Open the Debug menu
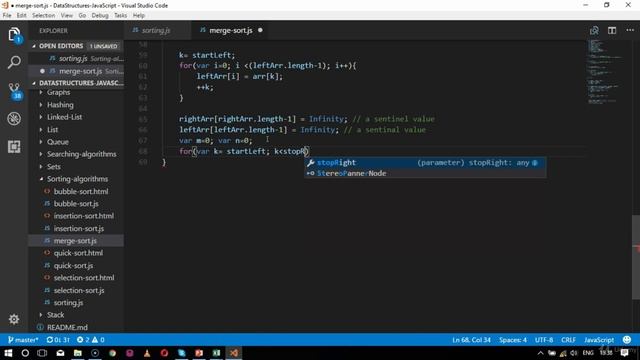 pyautogui.click(x=100, y=16)
